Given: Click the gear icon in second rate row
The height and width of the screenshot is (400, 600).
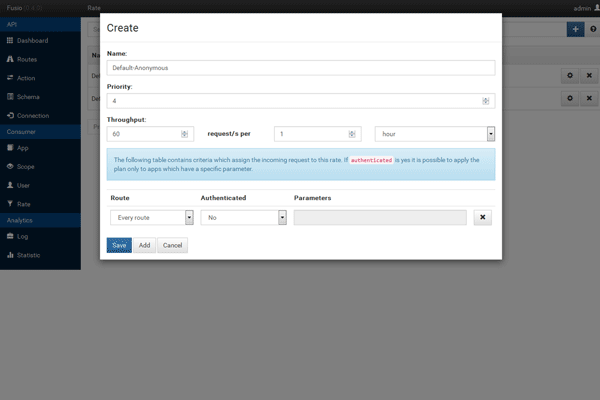Looking at the screenshot, I should (x=569, y=98).
